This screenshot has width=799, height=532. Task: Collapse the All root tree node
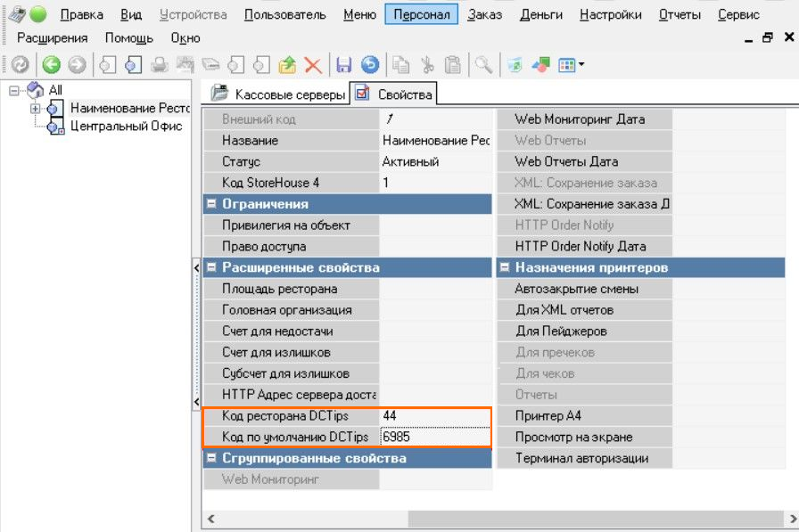[13, 90]
